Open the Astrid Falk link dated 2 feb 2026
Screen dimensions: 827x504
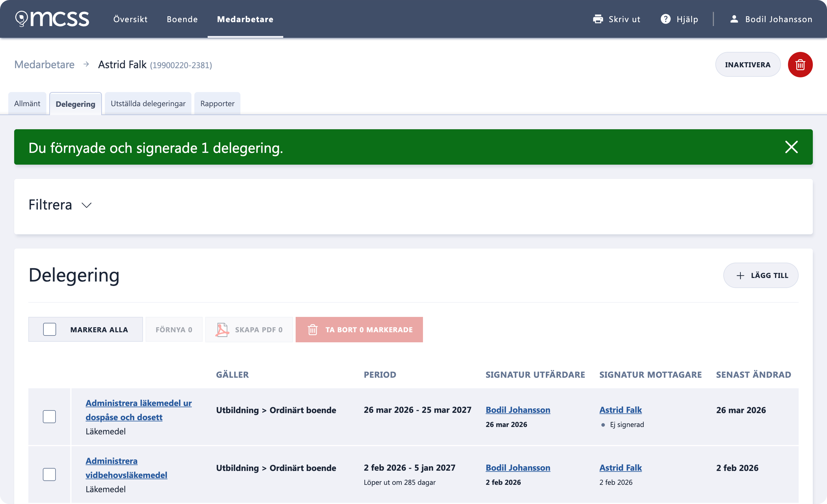[621, 467]
